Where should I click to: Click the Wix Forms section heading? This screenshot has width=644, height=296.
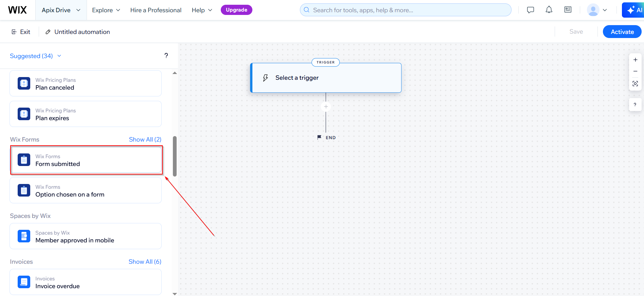tap(24, 140)
